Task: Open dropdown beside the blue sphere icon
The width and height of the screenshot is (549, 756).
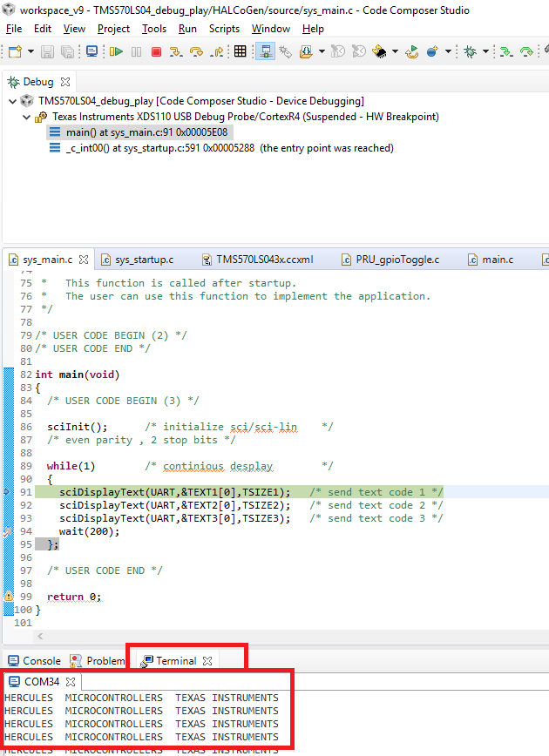Action: (448, 51)
